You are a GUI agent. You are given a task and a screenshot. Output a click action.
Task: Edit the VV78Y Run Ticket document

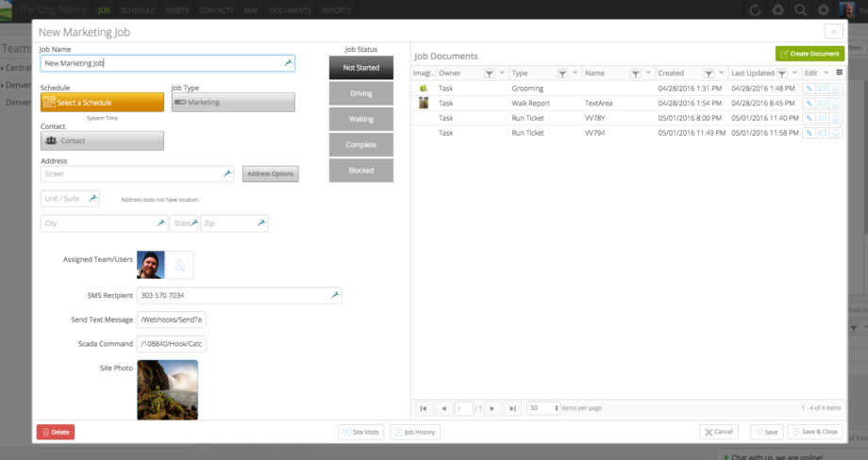[809, 119]
